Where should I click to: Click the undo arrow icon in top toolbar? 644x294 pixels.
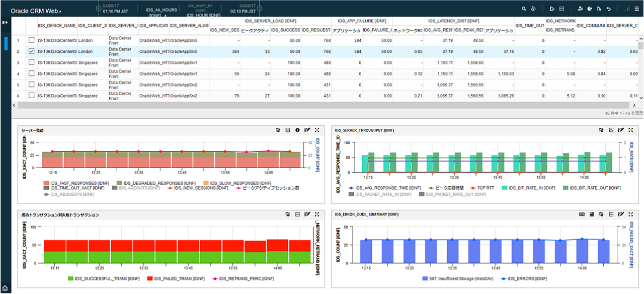[x=609, y=9]
